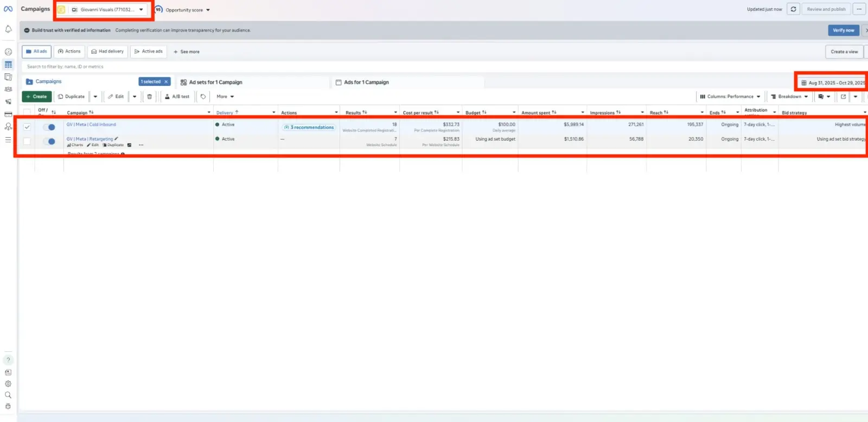Turn off the Retargeting campaign toggle
The height and width of the screenshot is (422, 868).
[x=49, y=141]
